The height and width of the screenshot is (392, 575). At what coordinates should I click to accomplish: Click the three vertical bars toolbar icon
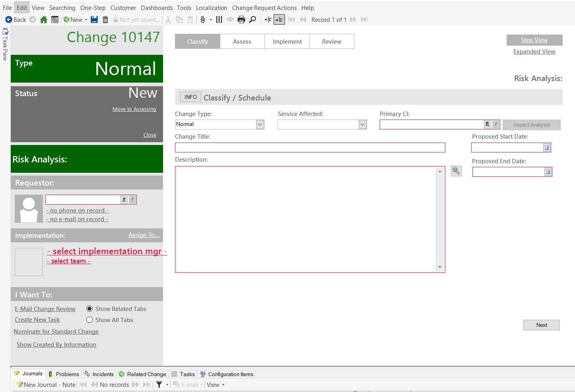[x=219, y=19]
